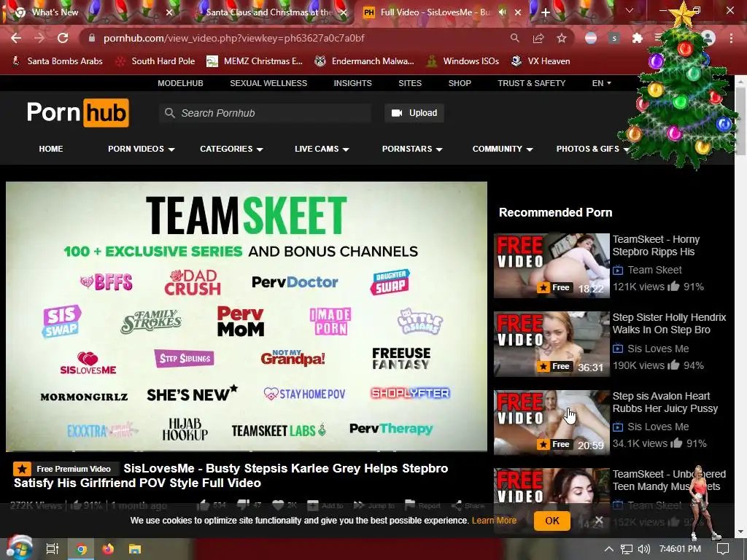
Task: Go to the HOME navigation item
Action: coord(51,149)
